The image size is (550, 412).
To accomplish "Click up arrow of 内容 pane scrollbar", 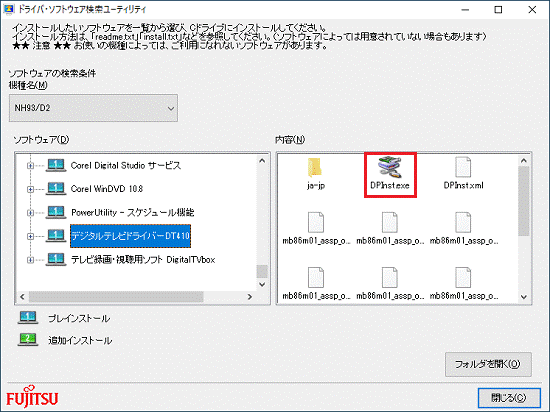I will click(524, 161).
